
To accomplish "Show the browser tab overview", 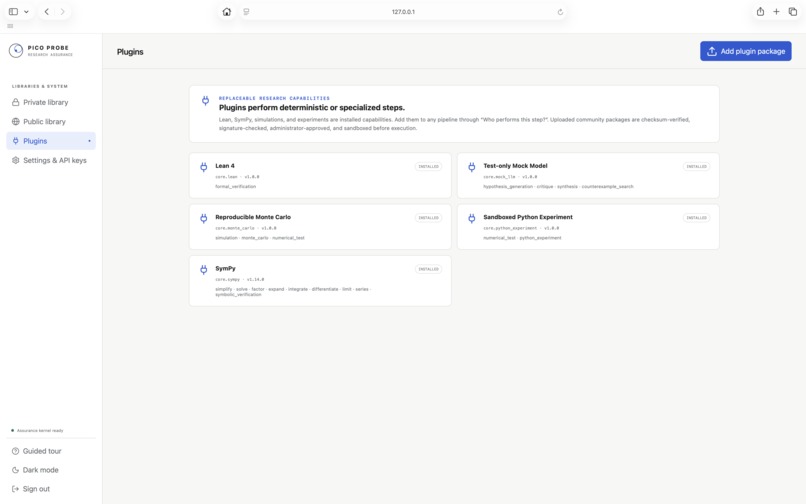I will click(x=793, y=11).
